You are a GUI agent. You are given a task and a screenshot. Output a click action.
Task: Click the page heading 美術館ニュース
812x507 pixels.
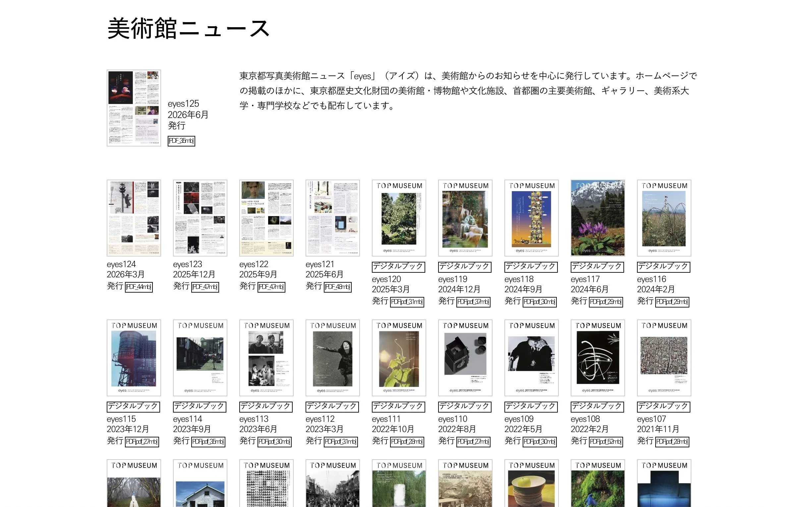[188, 28]
